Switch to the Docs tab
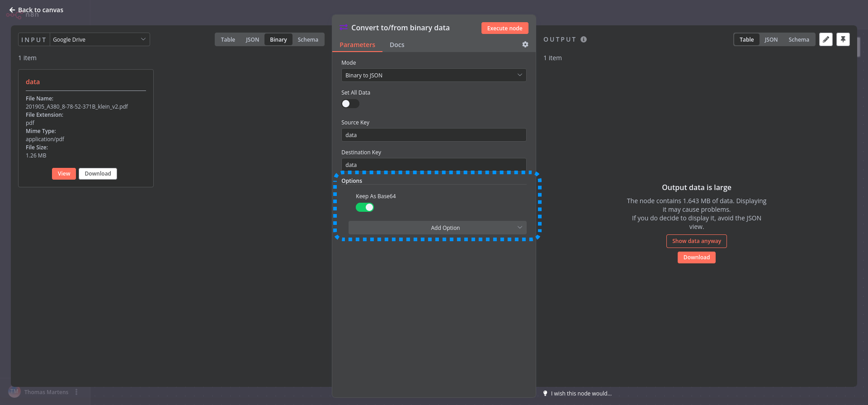868x405 pixels. (396, 45)
